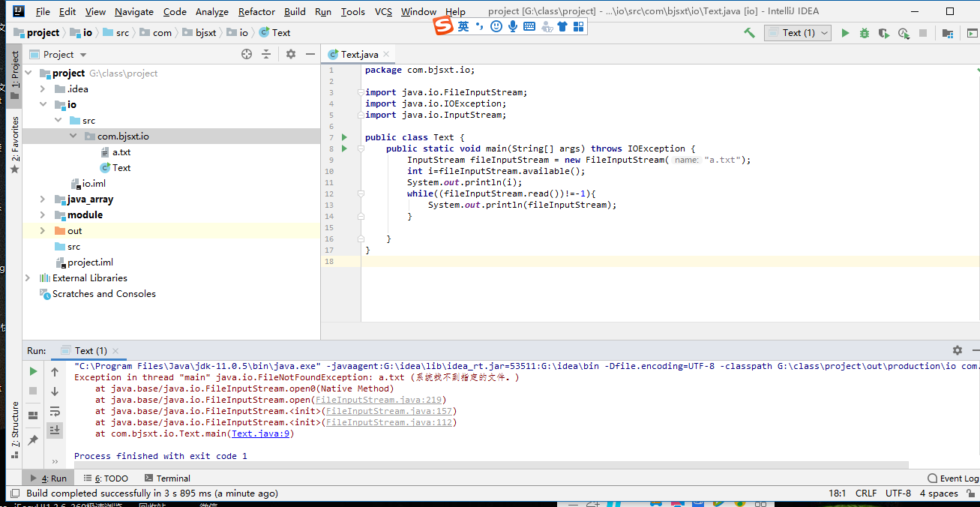980x507 pixels.
Task: Click the Sogou soft keyboard icon
Action: coord(529,26)
